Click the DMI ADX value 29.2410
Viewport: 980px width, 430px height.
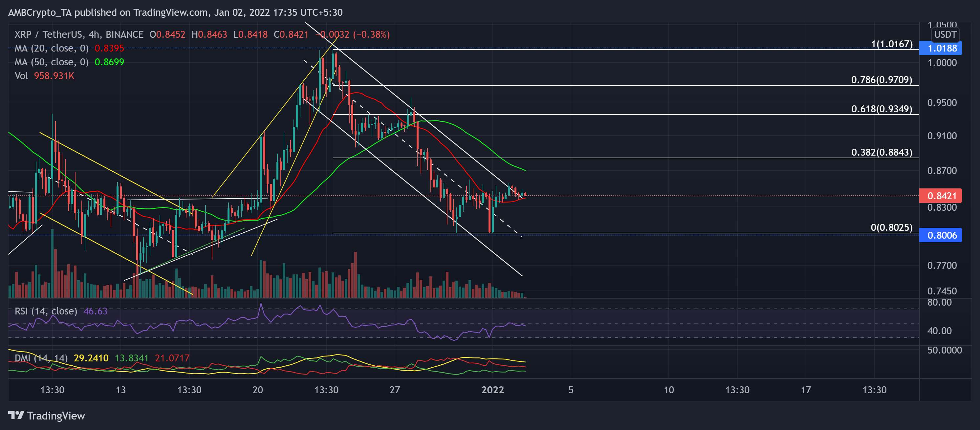(x=91, y=358)
